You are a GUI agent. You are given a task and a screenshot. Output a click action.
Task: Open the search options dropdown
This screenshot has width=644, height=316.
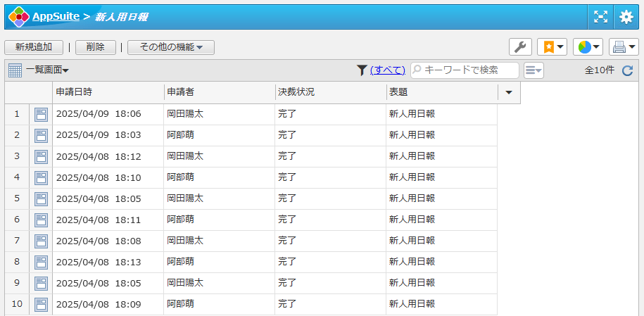tap(533, 70)
